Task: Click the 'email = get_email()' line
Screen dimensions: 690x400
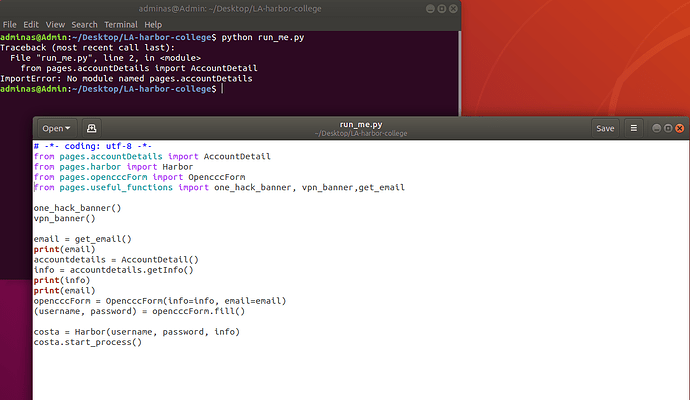Action: tap(83, 239)
